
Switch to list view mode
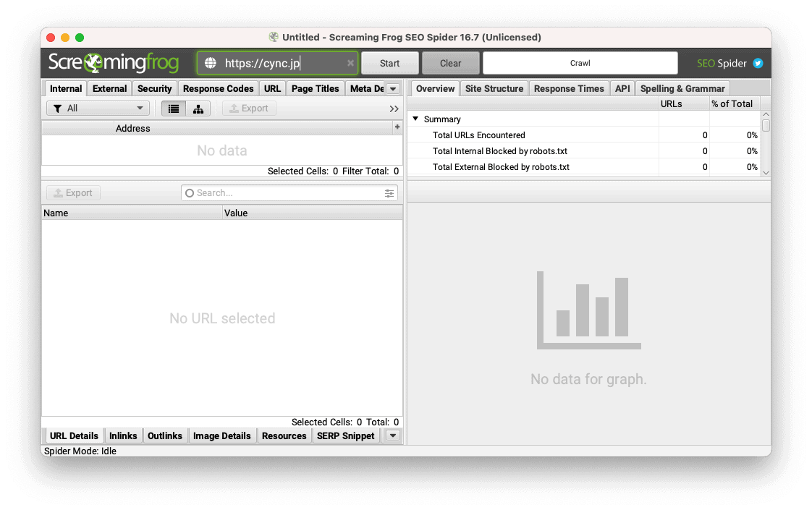point(174,109)
